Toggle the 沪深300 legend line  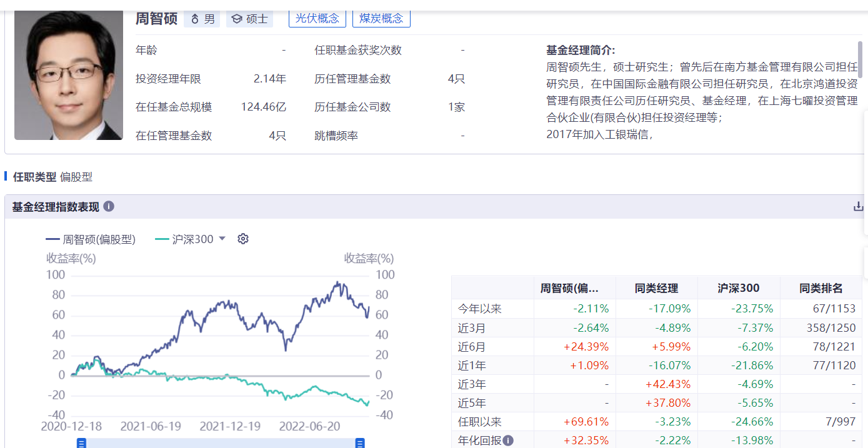184,239
